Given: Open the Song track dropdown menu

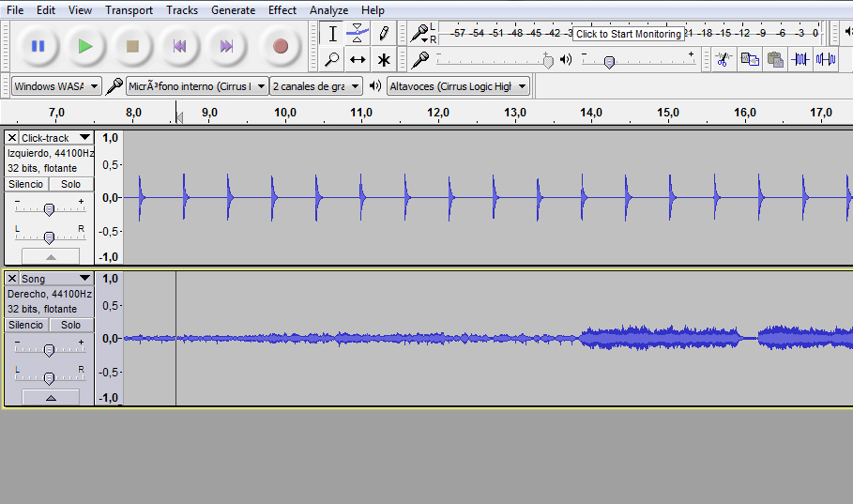Looking at the screenshot, I should [x=56, y=279].
